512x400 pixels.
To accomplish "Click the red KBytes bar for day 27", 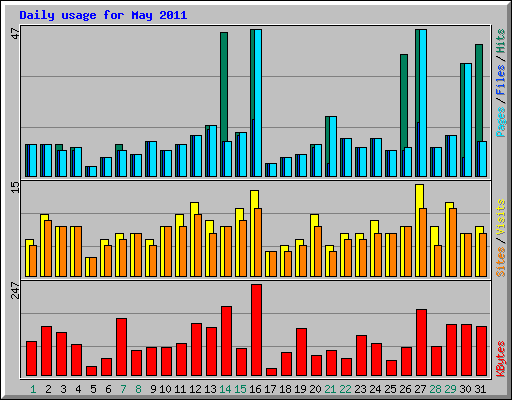I will pos(421,343).
